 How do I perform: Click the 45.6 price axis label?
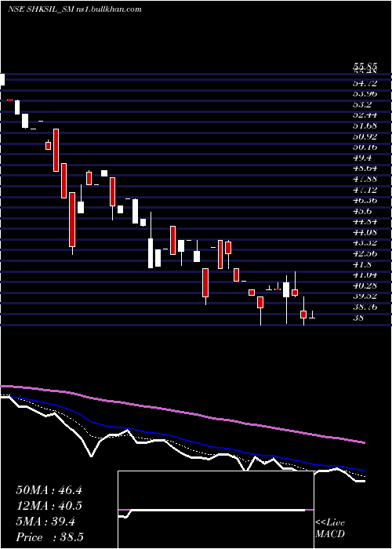(x=362, y=211)
